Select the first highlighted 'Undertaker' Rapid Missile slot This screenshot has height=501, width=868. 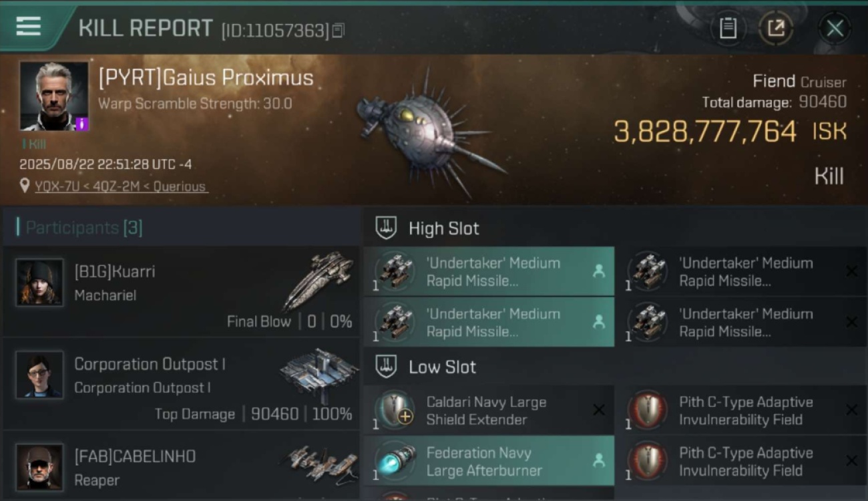click(489, 271)
